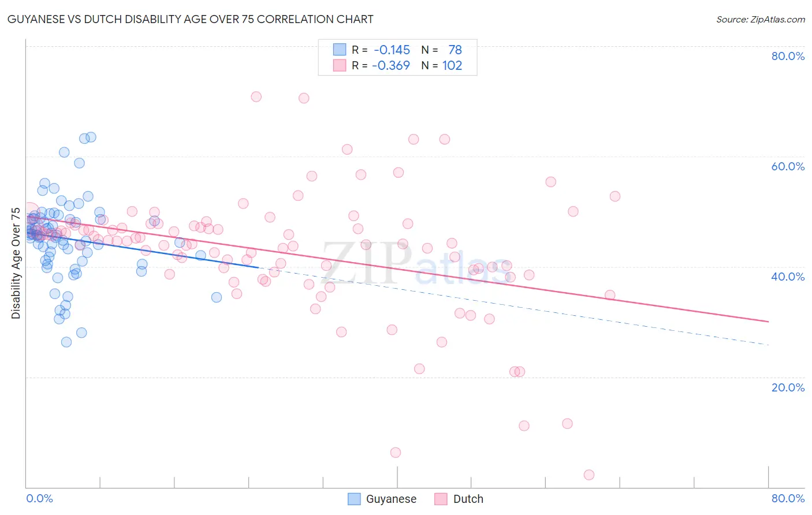Click the right end of pink regression line
This screenshot has height=515, width=812.
click(768, 321)
